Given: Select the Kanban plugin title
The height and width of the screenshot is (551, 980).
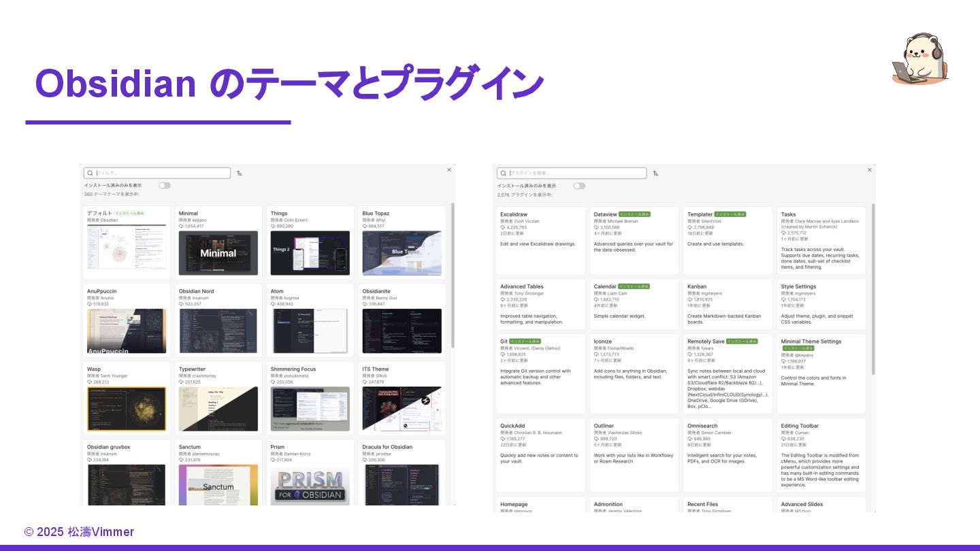Looking at the screenshot, I should (697, 286).
